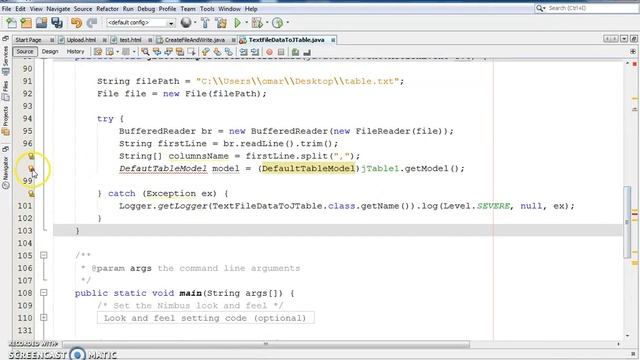640x360 pixels.
Task: Toggle bookmark on current line
Action: [229, 52]
